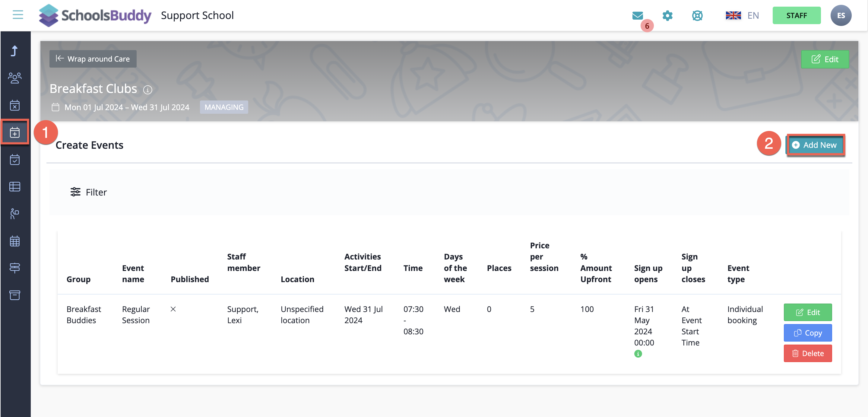This screenshot has width=868, height=417.
Task: Click the Support School title
Action: click(x=197, y=15)
